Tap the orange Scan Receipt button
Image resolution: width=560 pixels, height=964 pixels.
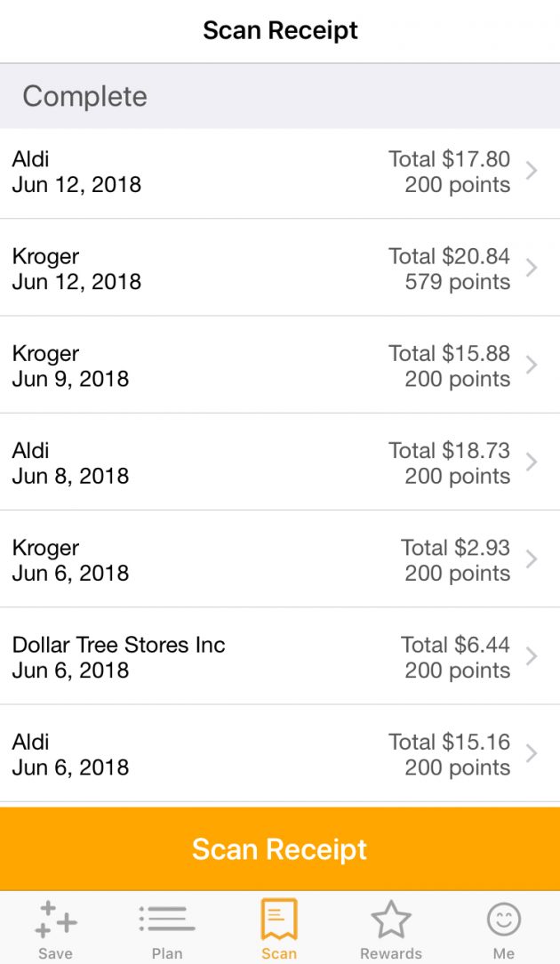click(280, 849)
